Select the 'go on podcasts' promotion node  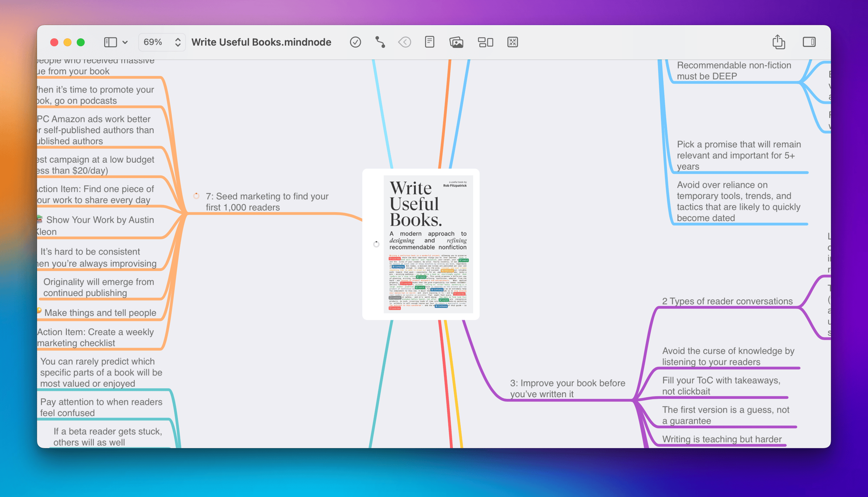[96, 95]
